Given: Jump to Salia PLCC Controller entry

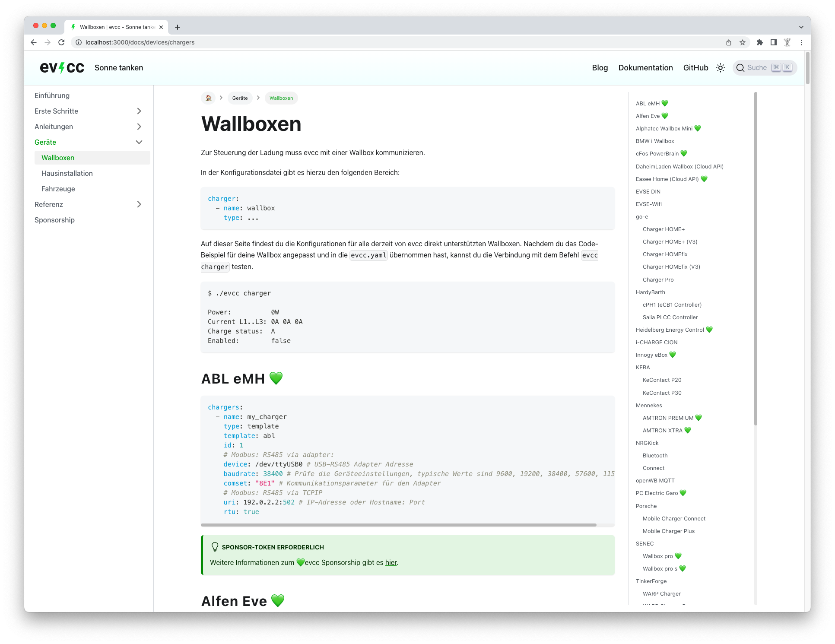Looking at the screenshot, I should (x=670, y=317).
